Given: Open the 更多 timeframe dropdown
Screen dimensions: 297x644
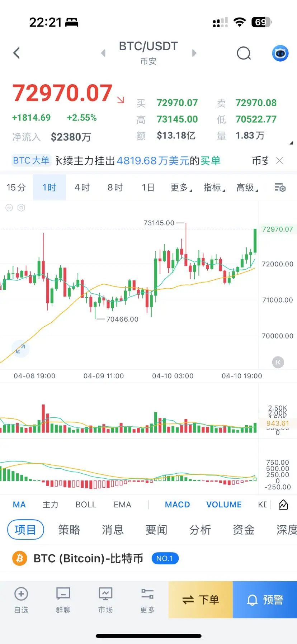Looking at the screenshot, I should 181,188.
